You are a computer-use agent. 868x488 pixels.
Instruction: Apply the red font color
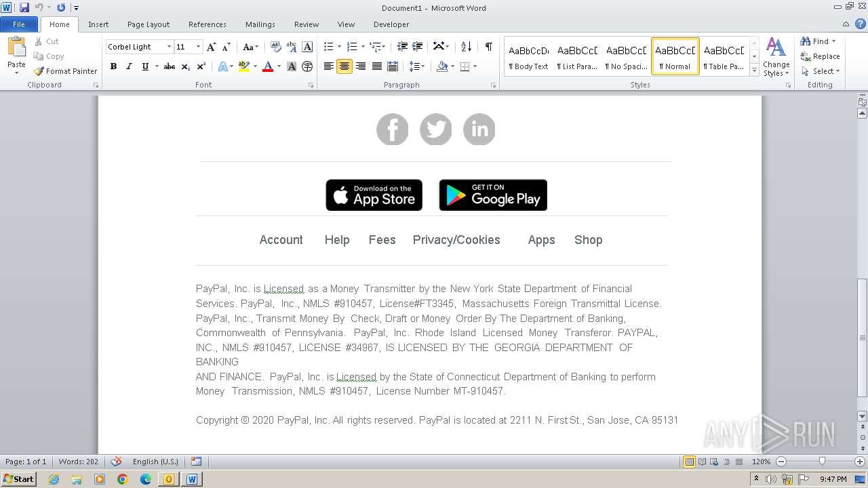pos(268,66)
